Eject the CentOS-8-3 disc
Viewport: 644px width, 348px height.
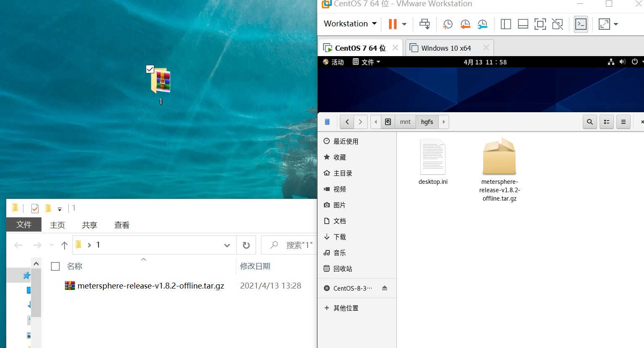coord(385,288)
